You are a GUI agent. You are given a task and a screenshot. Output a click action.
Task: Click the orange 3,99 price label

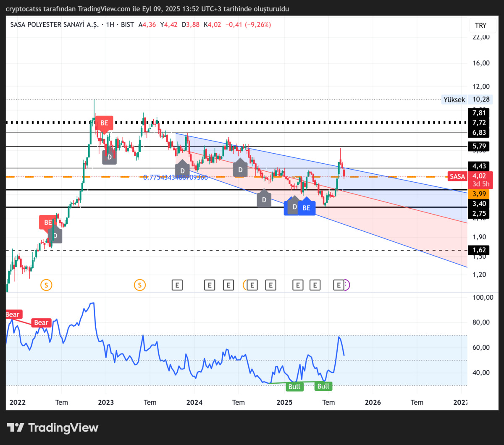coord(479,194)
